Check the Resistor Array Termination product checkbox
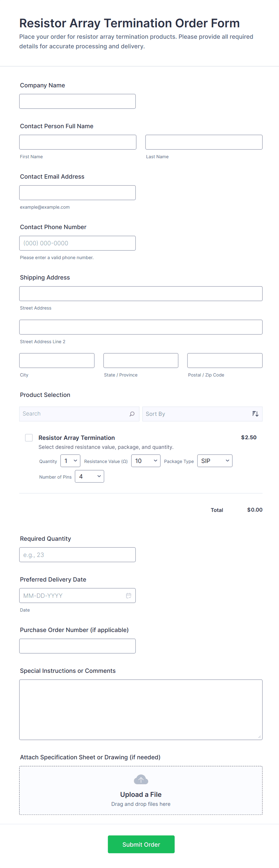Screen dimensions: 279x868 click(29, 437)
